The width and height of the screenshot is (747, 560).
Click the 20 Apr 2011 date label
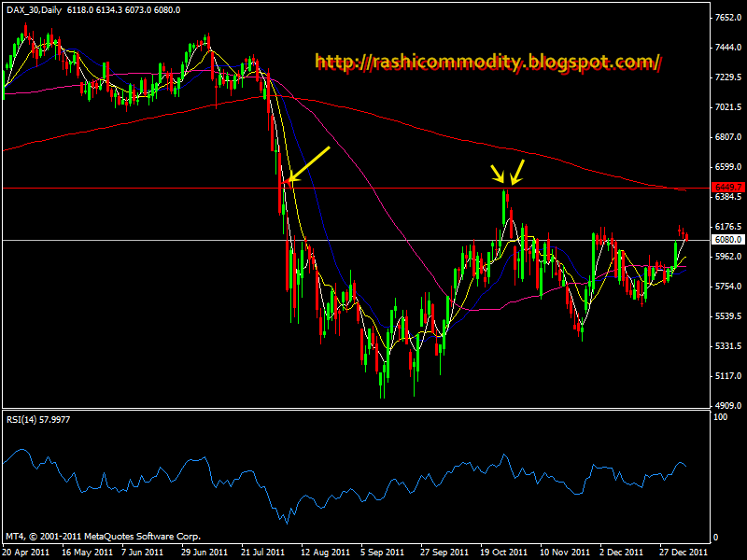25,553
